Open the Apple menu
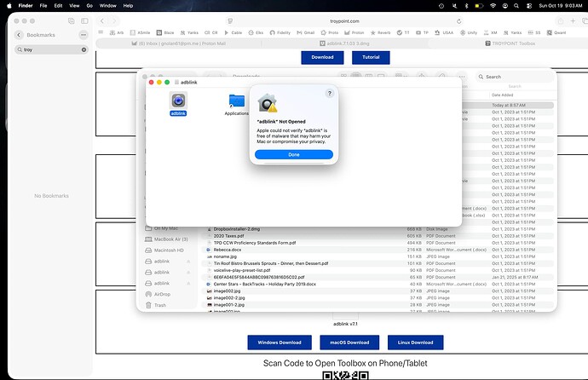 click(x=9, y=6)
